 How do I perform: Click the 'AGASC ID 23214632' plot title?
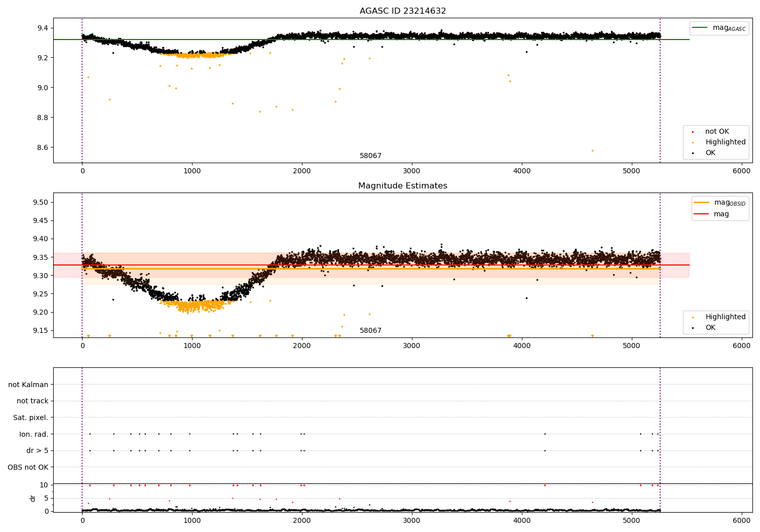point(403,11)
